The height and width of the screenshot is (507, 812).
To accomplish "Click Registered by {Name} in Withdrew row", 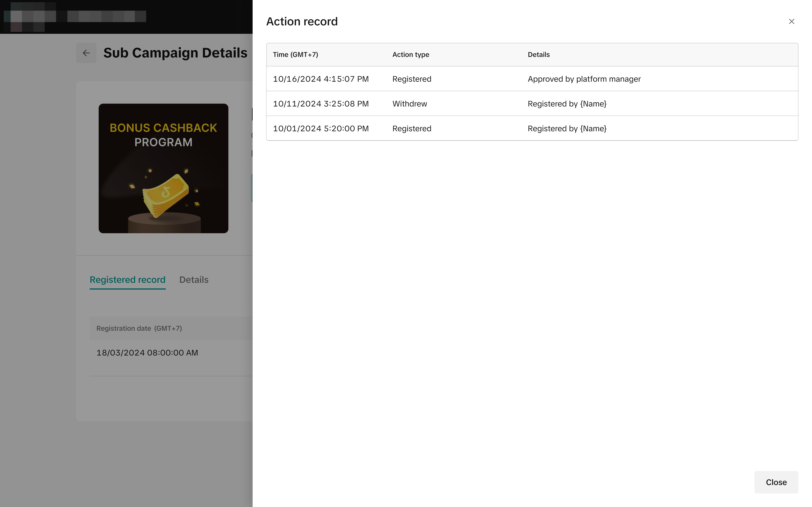I will point(567,104).
